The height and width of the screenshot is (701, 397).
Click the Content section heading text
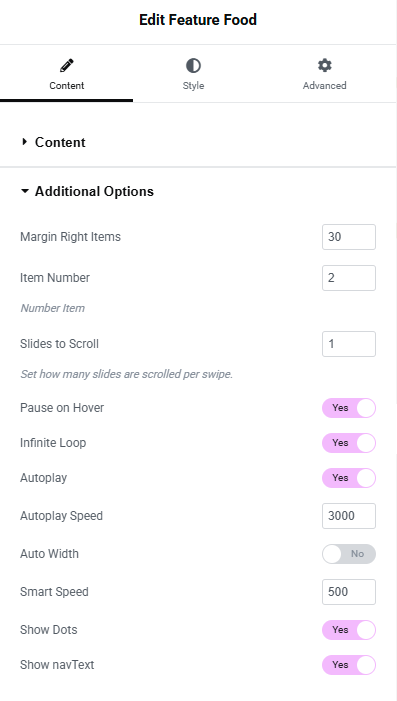pyautogui.click(x=60, y=142)
